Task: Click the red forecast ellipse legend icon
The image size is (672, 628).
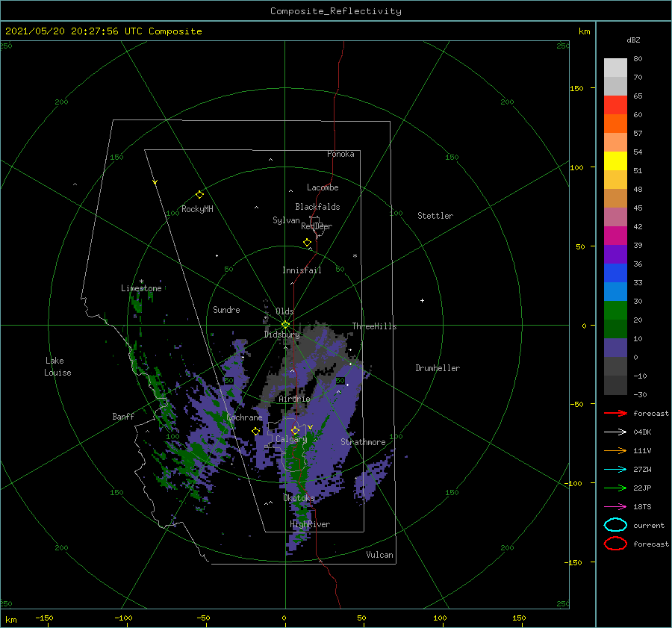Action: pos(615,544)
